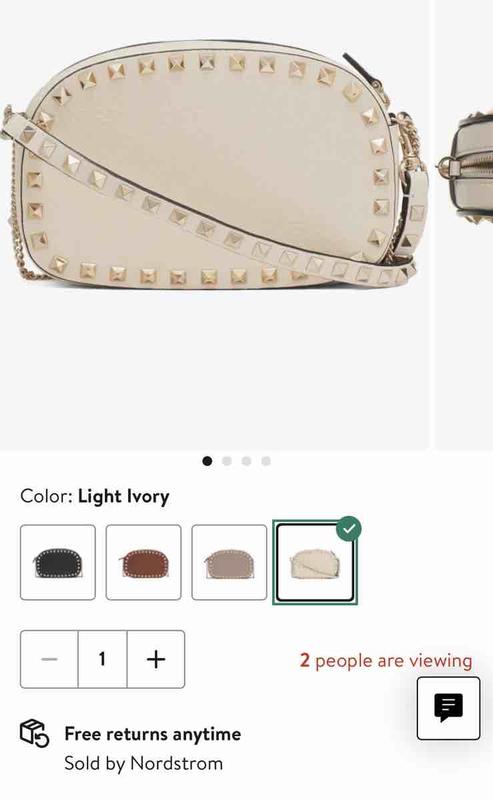Viewport: 493px width, 800px height.
Task: Click the free returns box icon
Action: pyautogui.click(x=34, y=734)
